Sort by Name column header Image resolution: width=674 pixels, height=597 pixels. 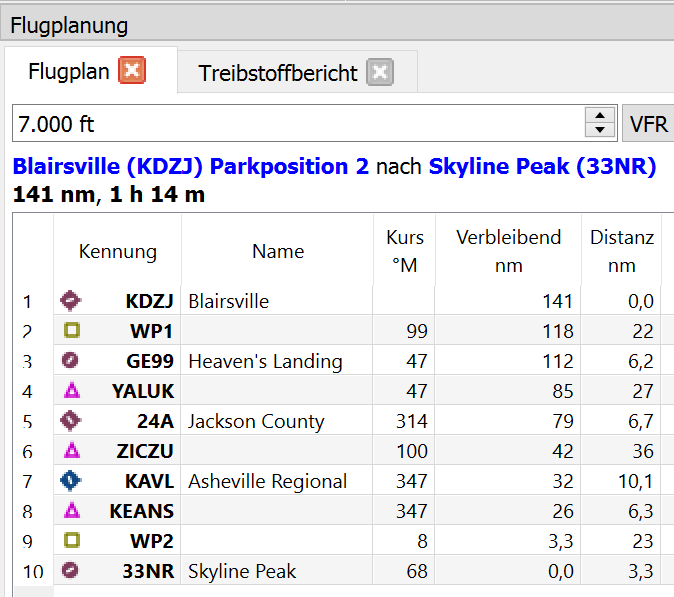278,251
